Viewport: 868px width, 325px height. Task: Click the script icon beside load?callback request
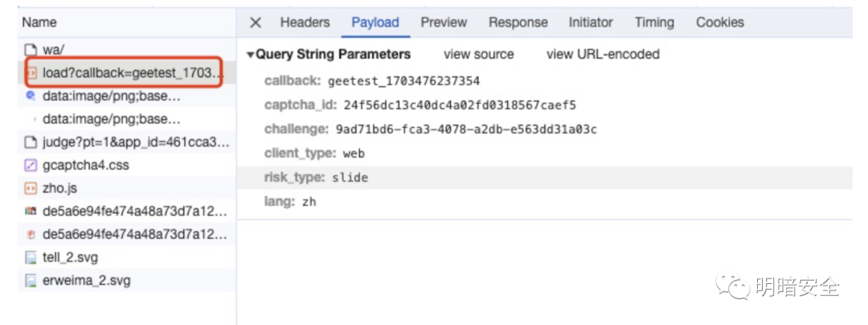coord(31,73)
